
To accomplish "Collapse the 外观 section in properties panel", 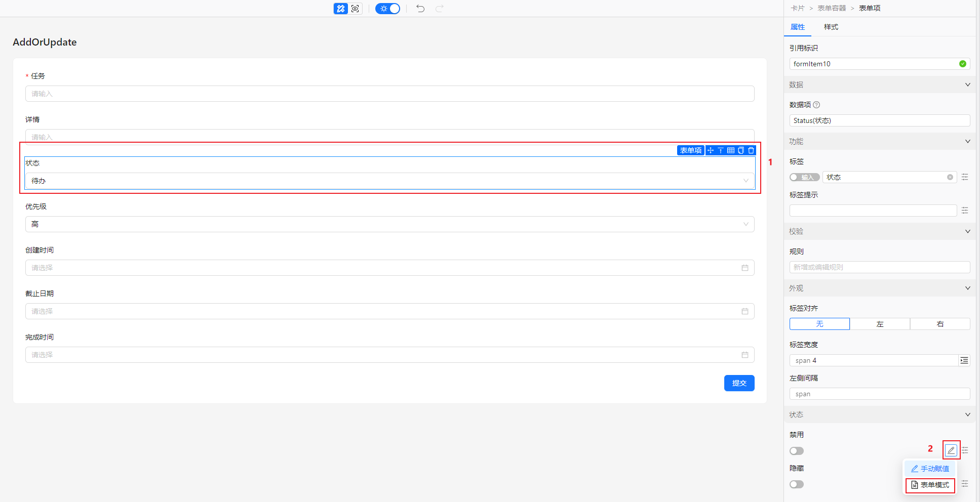I will [967, 288].
